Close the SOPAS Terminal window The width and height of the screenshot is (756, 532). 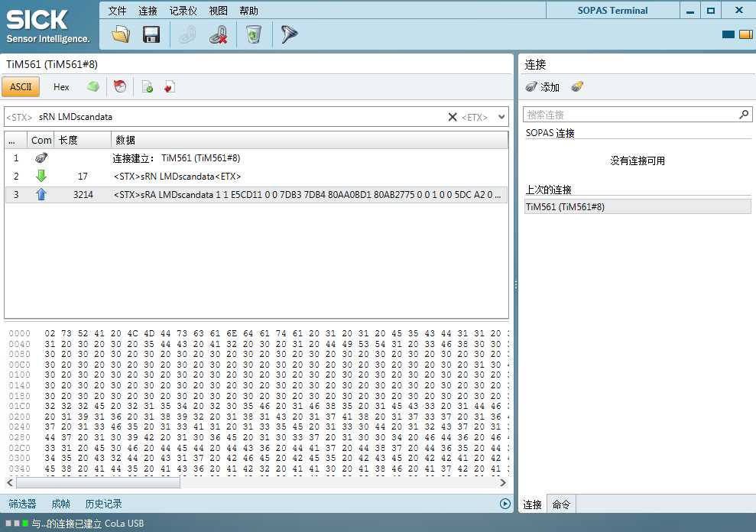pos(738,11)
